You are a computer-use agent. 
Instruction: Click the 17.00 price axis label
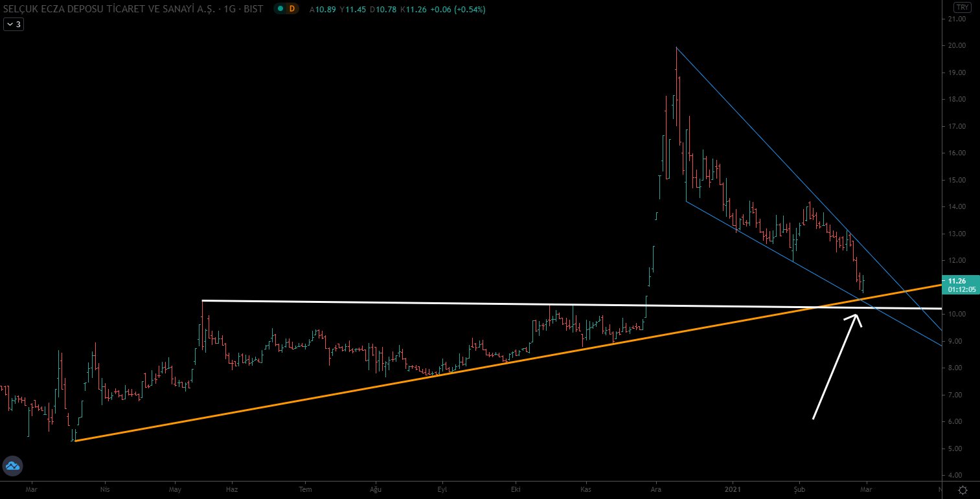(x=957, y=126)
